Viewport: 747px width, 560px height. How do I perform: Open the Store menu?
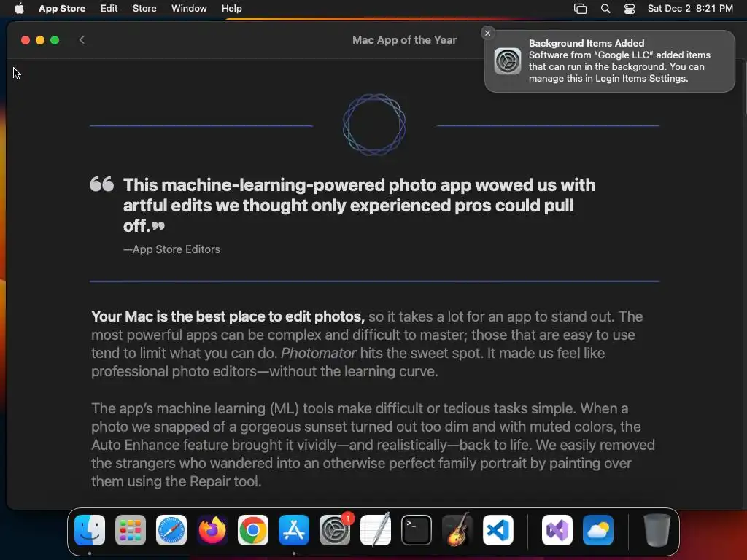tap(144, 9)
